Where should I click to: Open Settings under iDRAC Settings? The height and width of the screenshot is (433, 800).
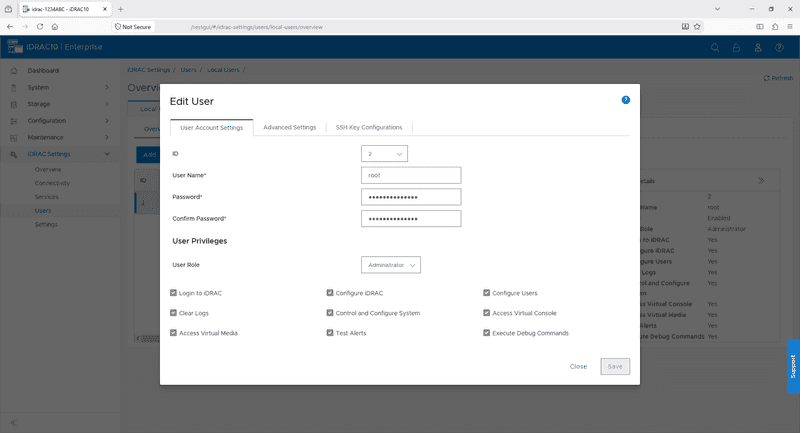point(46,224)
